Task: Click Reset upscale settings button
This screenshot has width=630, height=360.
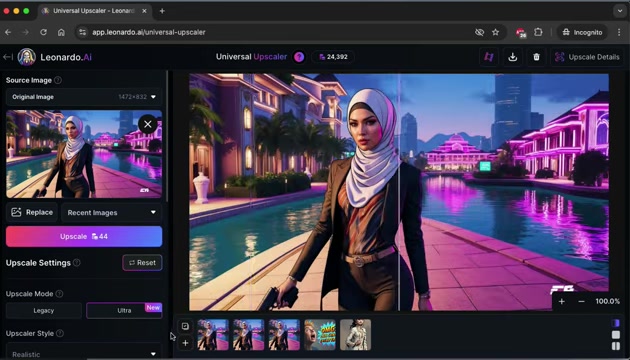Action: (x=142, y=263)
